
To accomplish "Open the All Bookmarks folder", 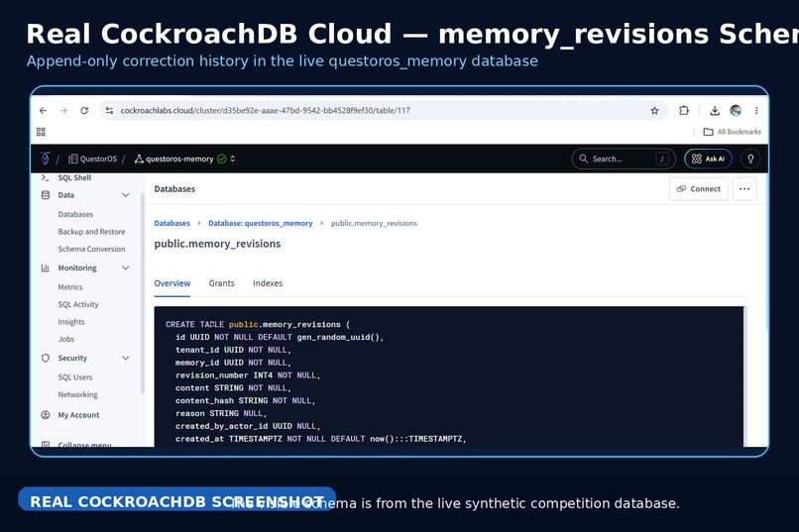I will coord(733,132).
